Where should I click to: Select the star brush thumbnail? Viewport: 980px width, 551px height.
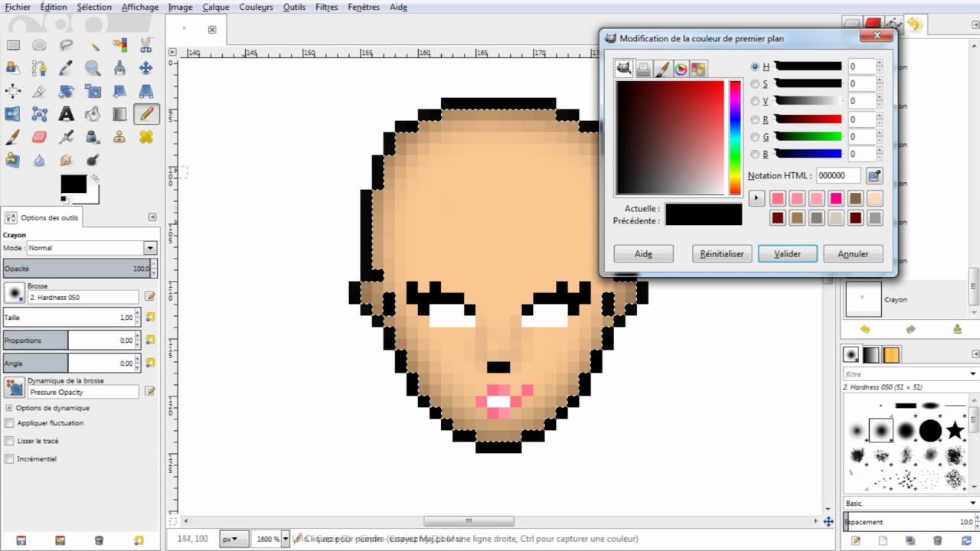coord(955,430)
